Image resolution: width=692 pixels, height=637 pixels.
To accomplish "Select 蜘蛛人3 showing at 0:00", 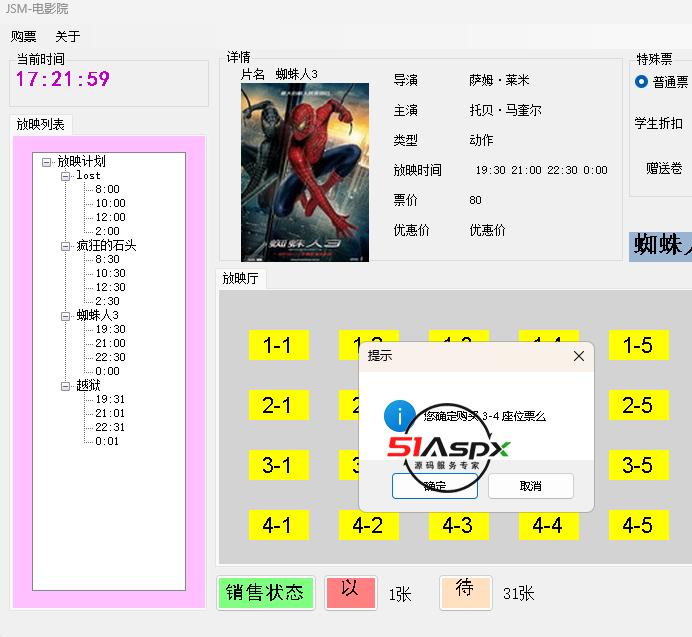I will pyautogui.click(x=107, y=371).
